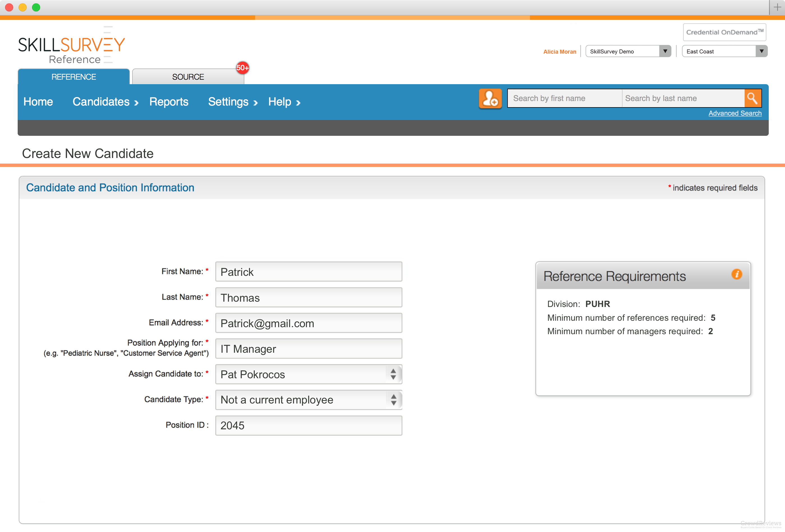Click the Minimum number of managers required line
The width and height of the screenshot is (785, 532).
coord(630,331)
